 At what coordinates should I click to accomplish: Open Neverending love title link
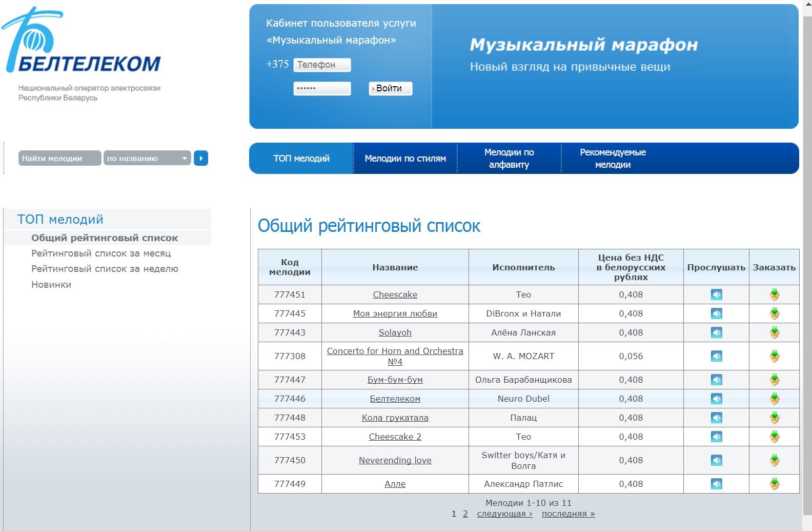395,460
